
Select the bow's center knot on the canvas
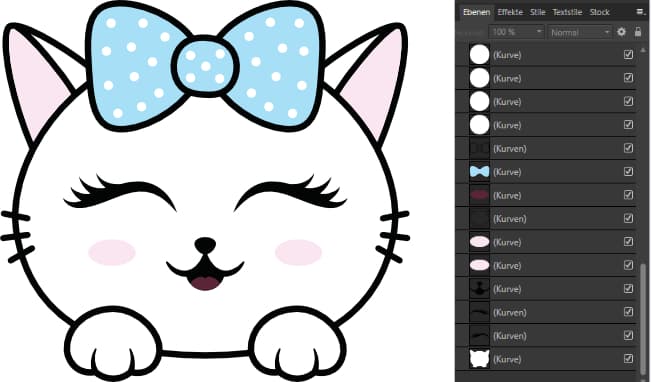tap(205, 66)
